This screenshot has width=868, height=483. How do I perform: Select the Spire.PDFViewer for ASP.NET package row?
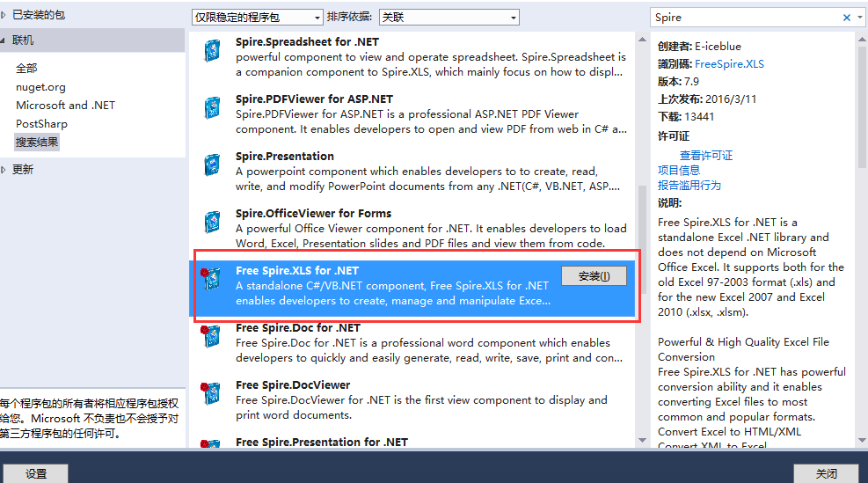(x=412, y=114)
